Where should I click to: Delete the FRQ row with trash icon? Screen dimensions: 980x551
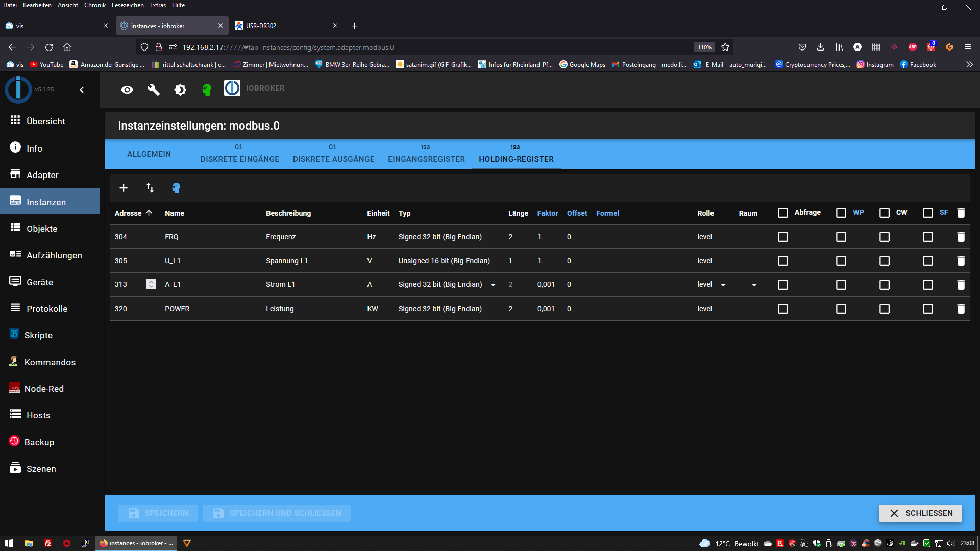(961, 237)
